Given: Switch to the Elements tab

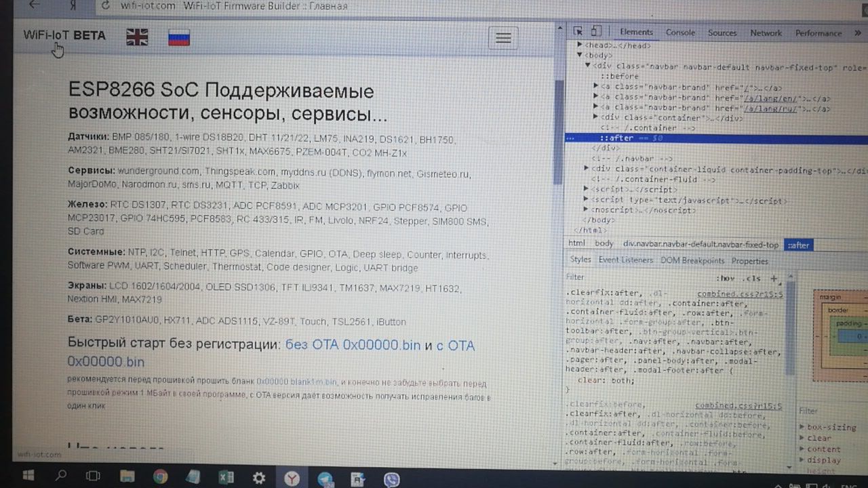Looking at the screenshot, I should pyautogui.click(x=636, y=32).
